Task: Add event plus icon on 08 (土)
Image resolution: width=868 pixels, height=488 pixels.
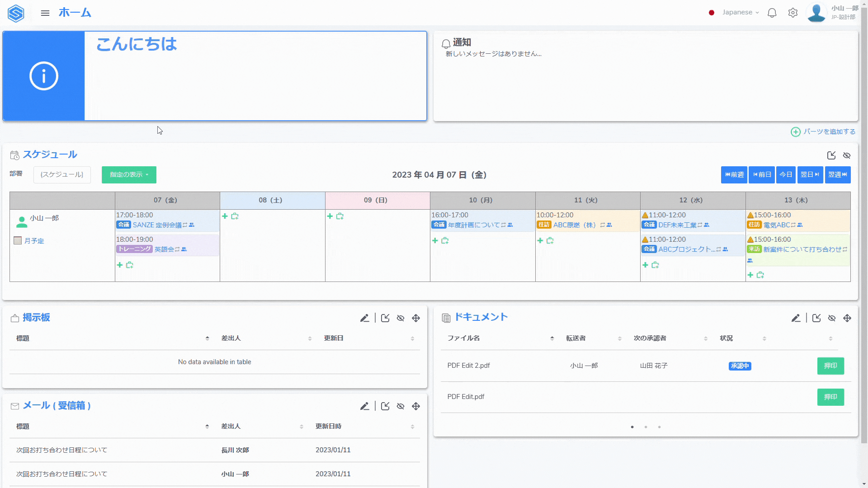Action: 225,216
